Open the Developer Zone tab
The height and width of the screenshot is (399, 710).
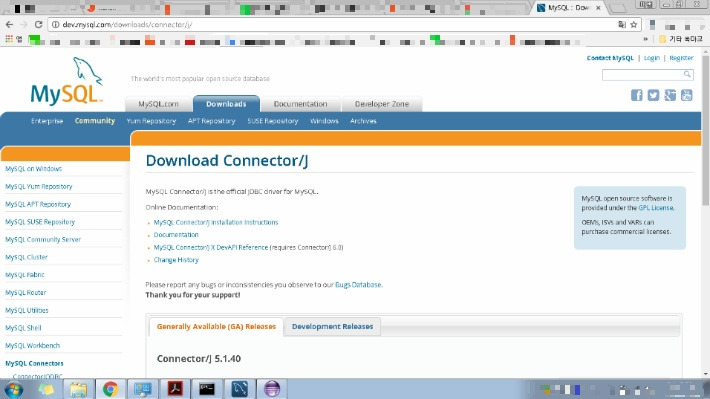pos(382,104)
